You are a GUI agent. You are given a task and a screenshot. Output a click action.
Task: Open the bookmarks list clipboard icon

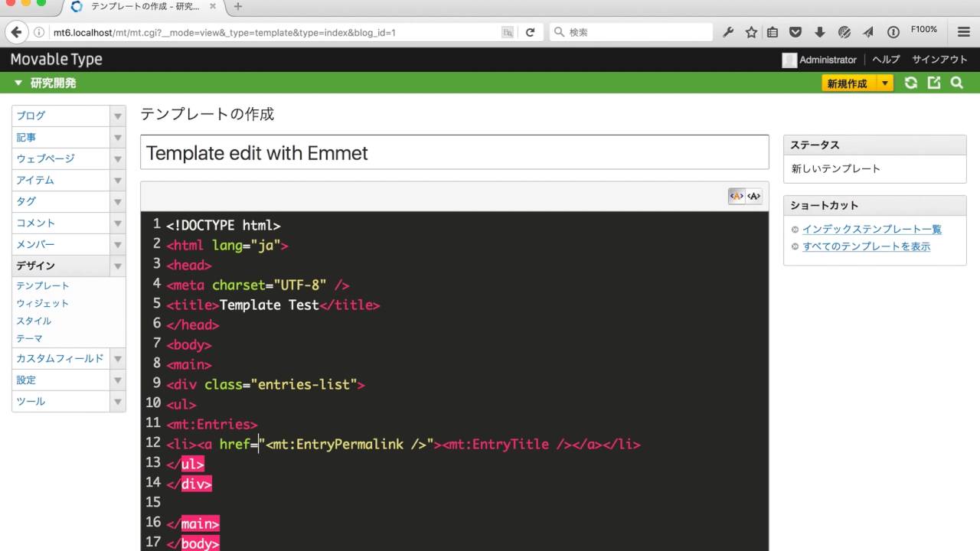point(773,32)
